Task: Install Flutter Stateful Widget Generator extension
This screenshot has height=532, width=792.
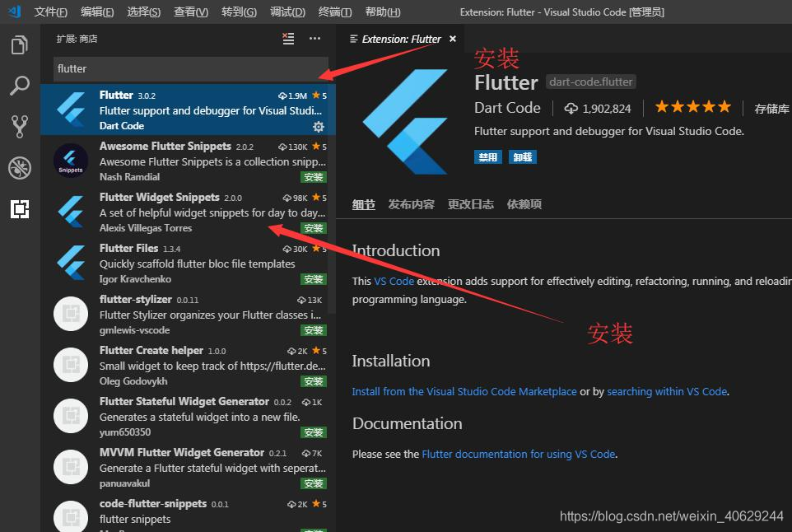Action: (x=313, y=432)
